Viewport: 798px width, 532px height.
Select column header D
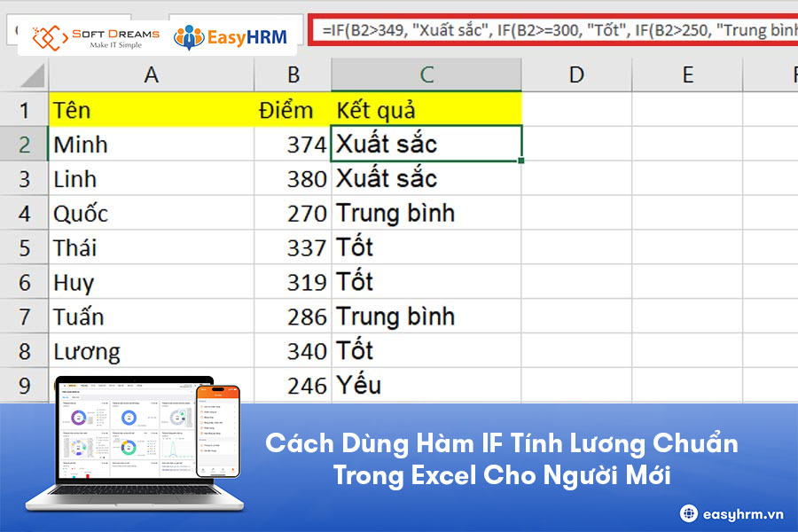[x=576, y=75]
